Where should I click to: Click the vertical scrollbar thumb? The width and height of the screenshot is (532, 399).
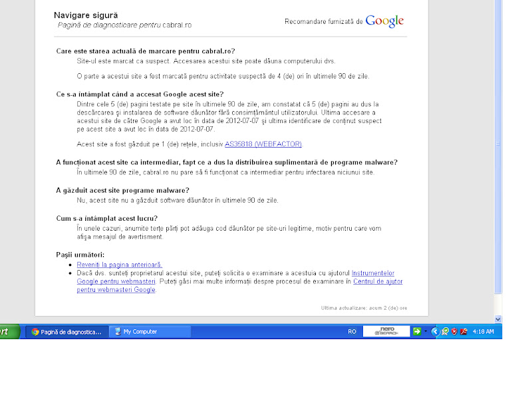(497, 146)
